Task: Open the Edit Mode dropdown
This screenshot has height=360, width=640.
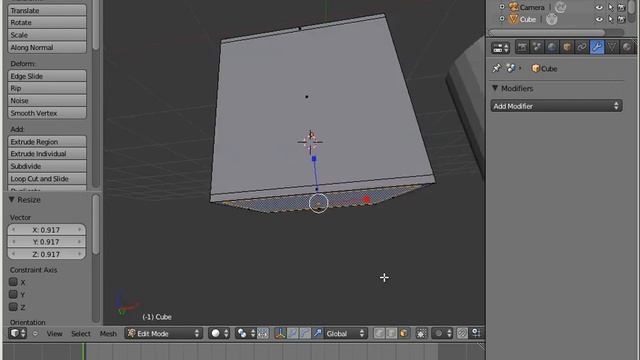Action: click(x=164, y=333)
